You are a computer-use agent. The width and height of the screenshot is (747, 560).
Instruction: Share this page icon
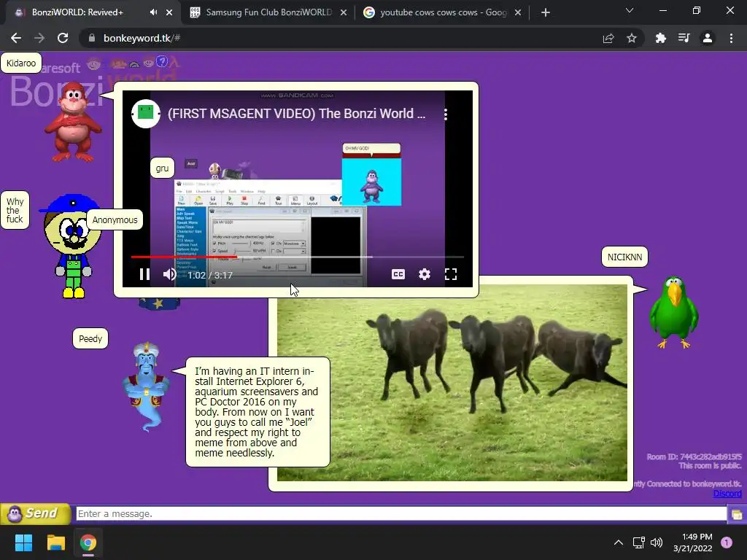click(x=608, y=38)
